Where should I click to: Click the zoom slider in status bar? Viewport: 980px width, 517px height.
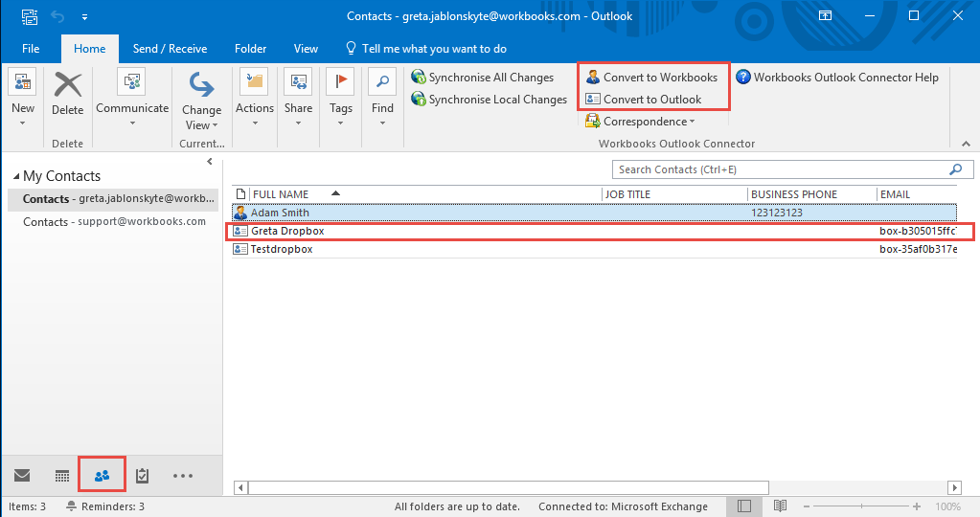click(861, 506)
